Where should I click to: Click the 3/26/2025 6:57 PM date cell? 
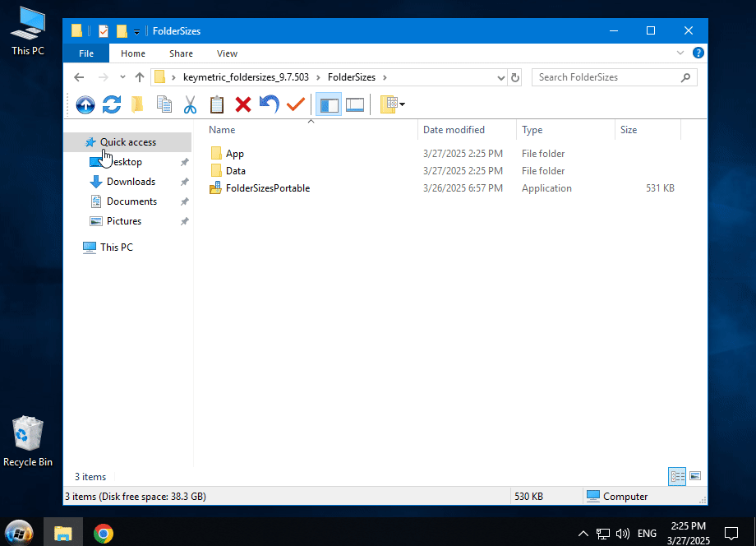tap(463, 188)
